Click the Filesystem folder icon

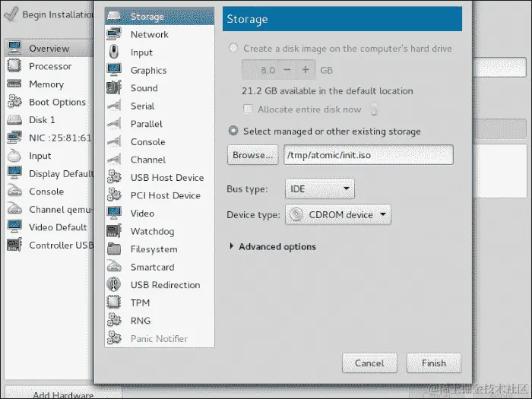point(114,249)
